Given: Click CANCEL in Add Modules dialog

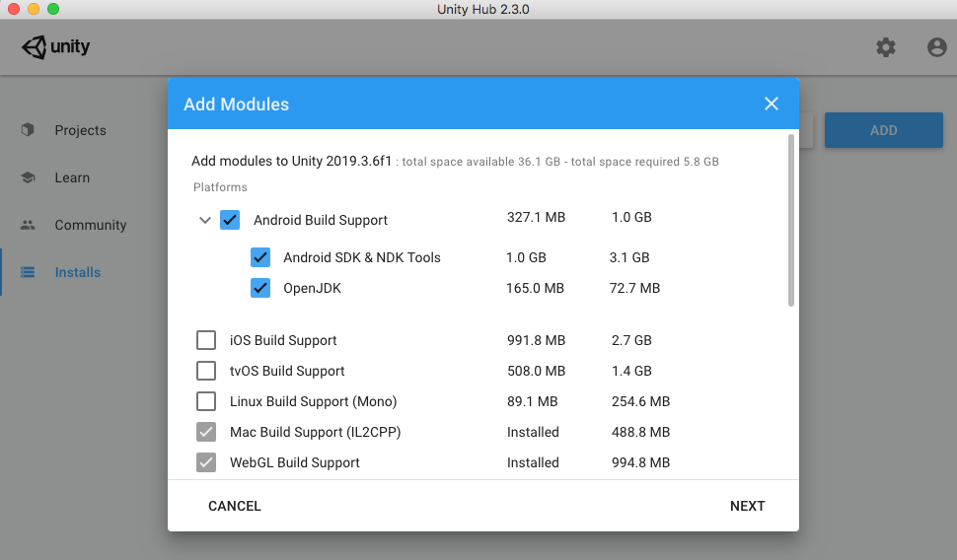Looking at the screenshot, I should (235, 506).
